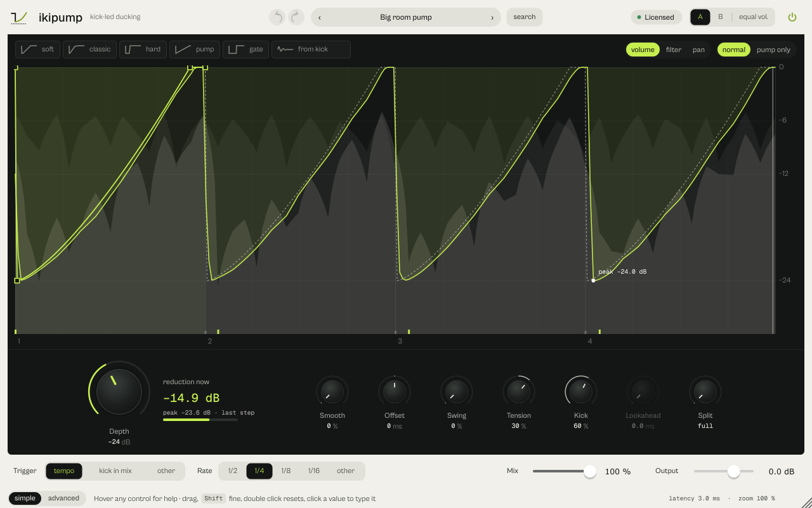
Task: Click the Smooth knob
Action: (x=332, y=392)
